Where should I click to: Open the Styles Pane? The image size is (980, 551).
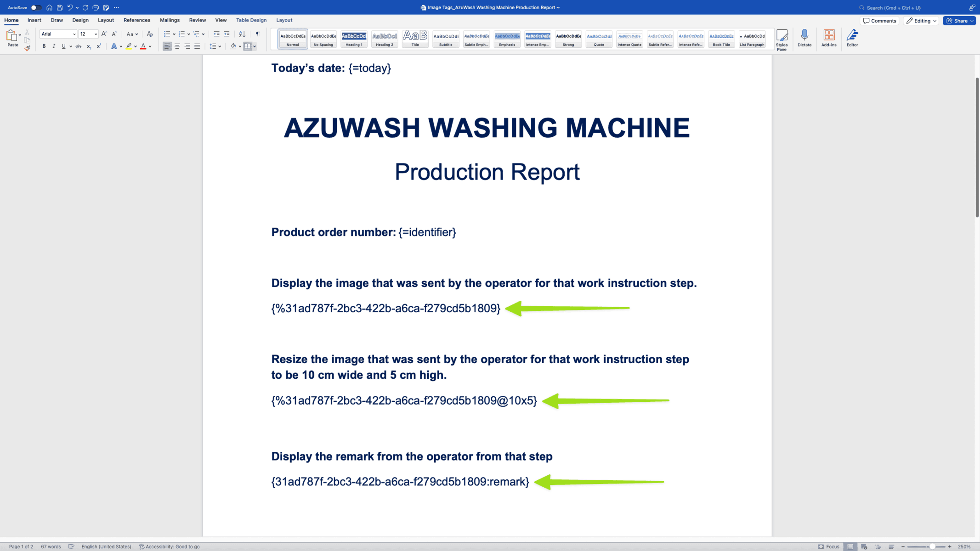click(782, 39)
